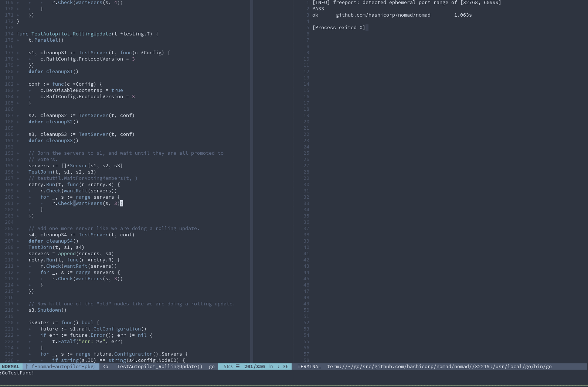
Task: Click the PASS result in the terminal
Action: 318,9
